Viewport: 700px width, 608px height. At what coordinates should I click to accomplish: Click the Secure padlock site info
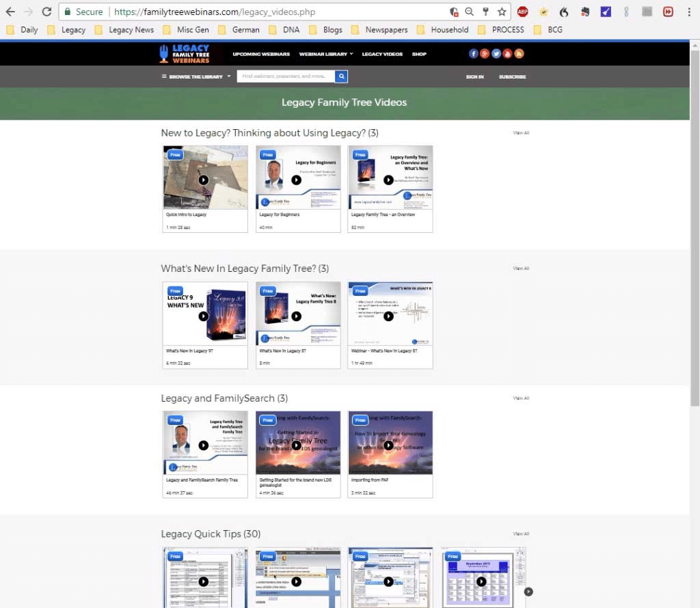click(x=83, y=12)
